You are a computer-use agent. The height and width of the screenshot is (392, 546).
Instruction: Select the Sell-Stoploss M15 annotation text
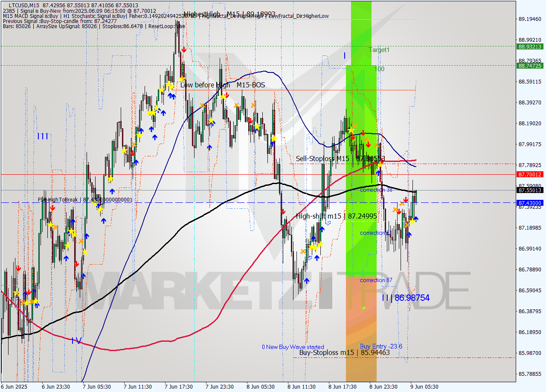[323, 158]
